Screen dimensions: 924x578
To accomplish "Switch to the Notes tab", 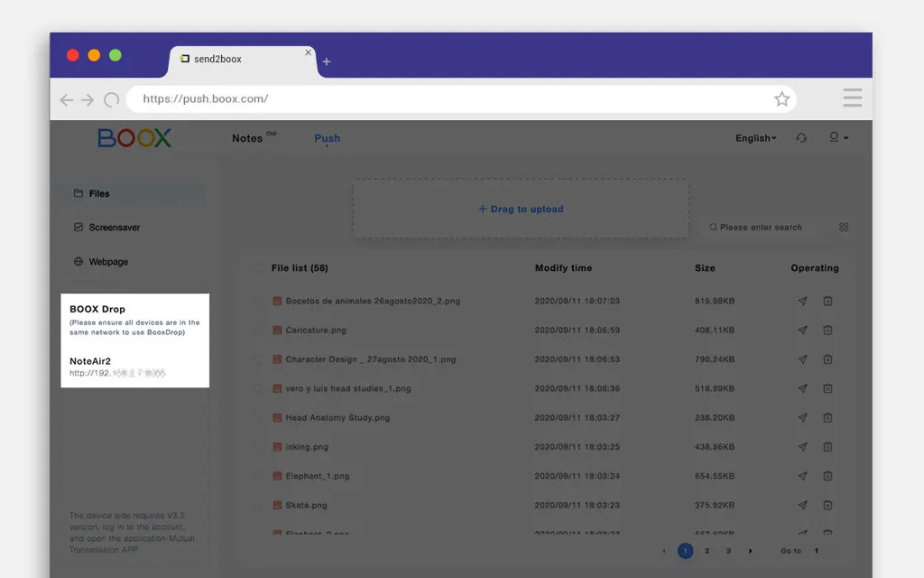I will (x=247, y=138).
